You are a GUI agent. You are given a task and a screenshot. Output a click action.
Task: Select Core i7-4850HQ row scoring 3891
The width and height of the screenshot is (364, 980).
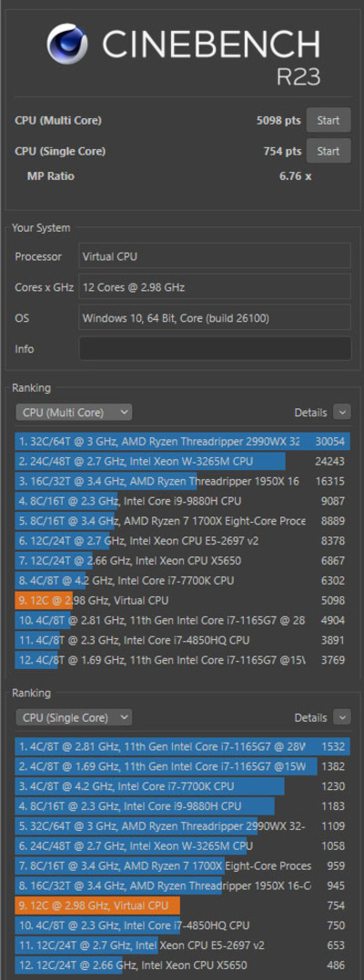[x=182, y=640]
